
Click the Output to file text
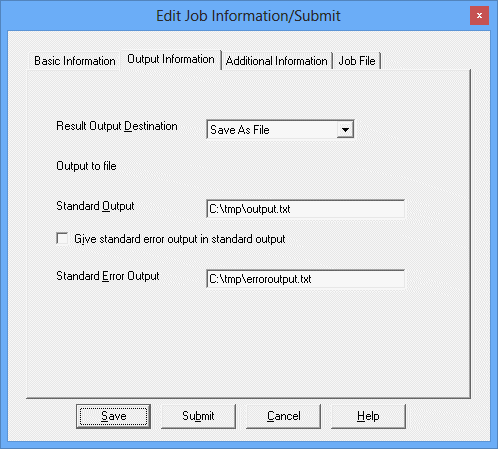86,166
